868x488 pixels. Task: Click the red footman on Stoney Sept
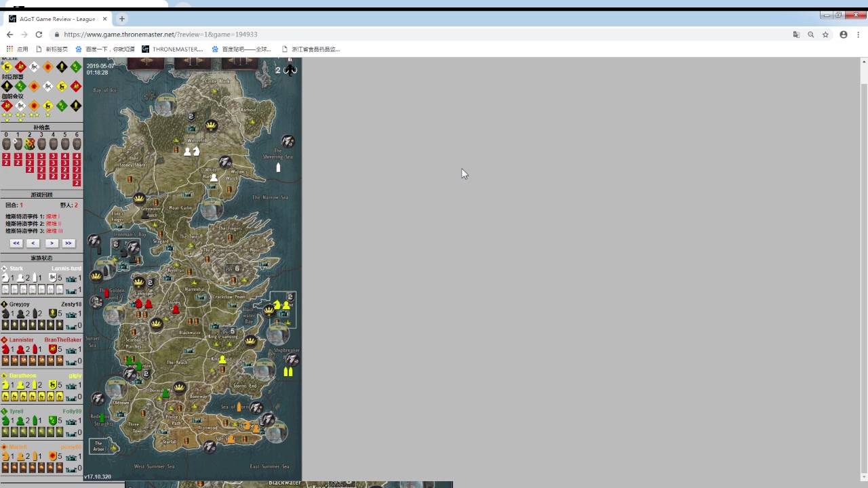click(176, 309)
